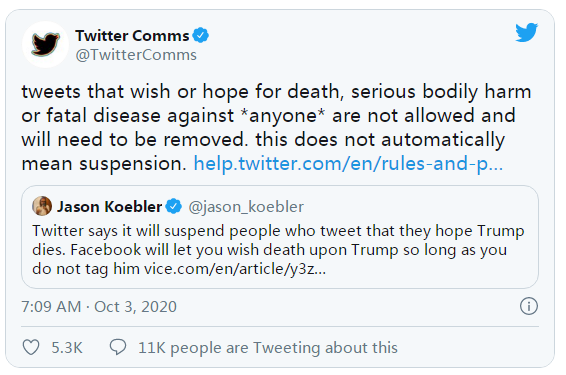Click the 7:09 AM Oct 3, 2020 timestamp
This screenshot has width=566, height=375.
(99, 307)
